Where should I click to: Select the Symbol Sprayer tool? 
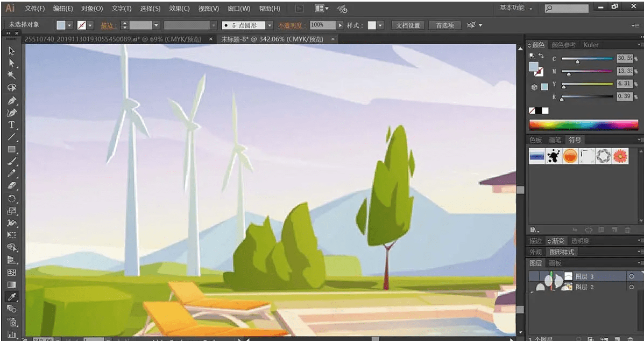(x=11, y=322)
